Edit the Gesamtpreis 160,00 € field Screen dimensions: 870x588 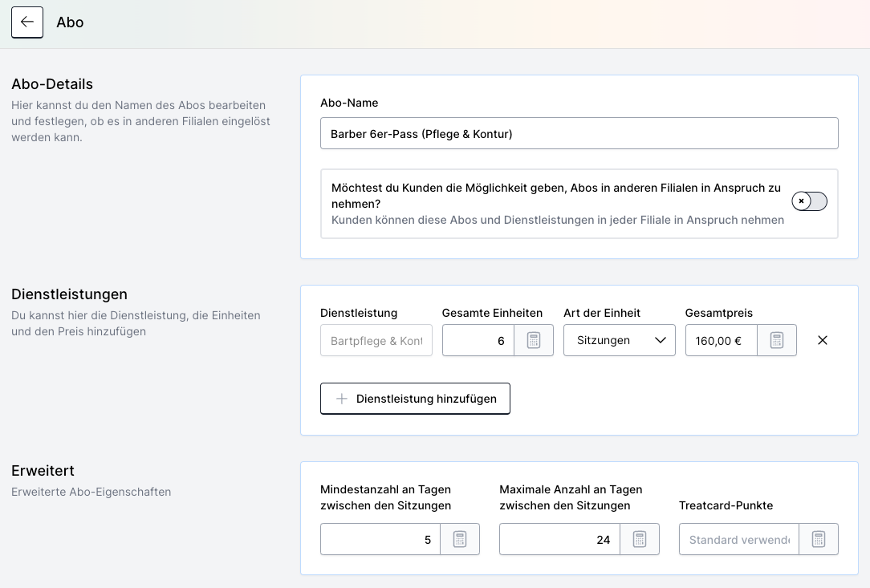(720, 340)
